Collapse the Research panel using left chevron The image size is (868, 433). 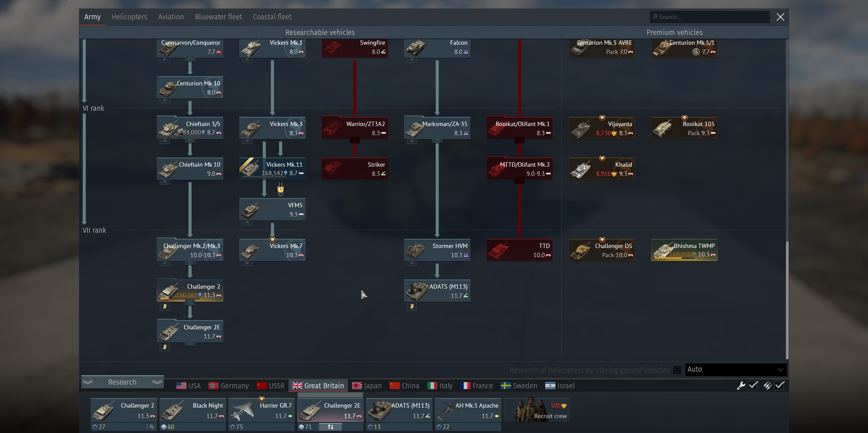pos(88,382)
